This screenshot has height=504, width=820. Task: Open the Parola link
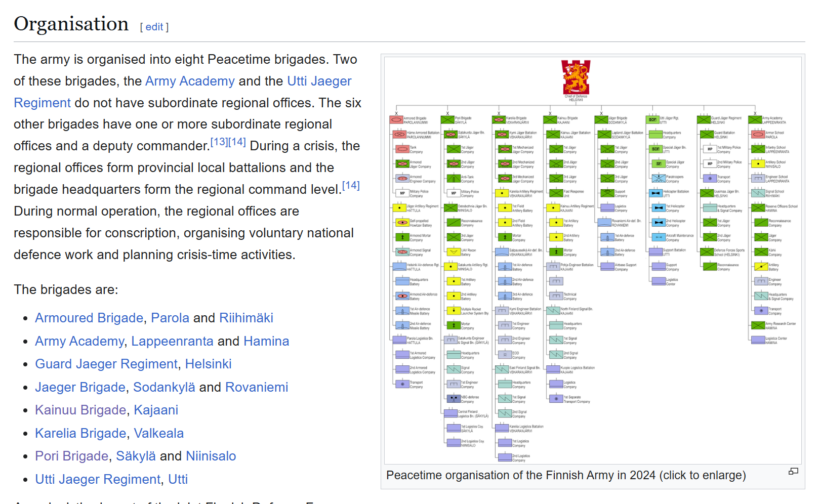170,318
